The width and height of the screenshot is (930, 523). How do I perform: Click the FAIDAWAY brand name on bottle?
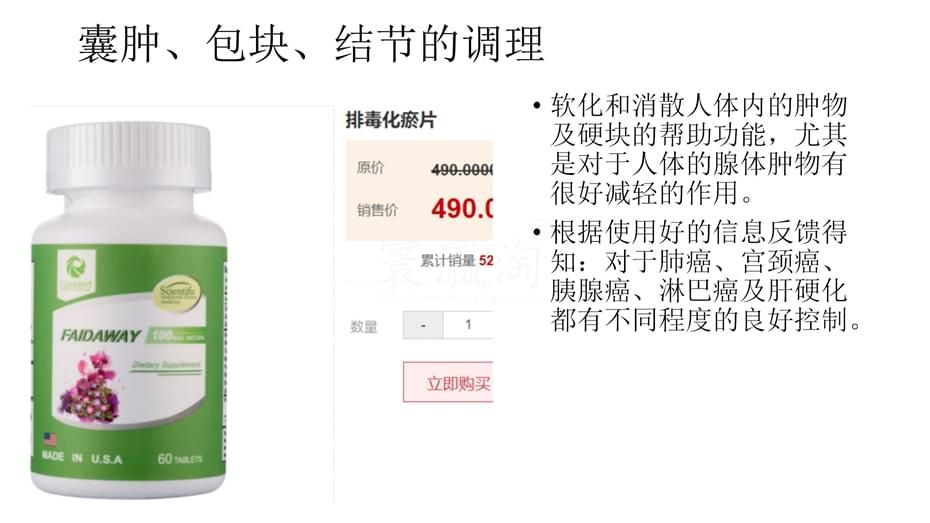tap(100, 336)
